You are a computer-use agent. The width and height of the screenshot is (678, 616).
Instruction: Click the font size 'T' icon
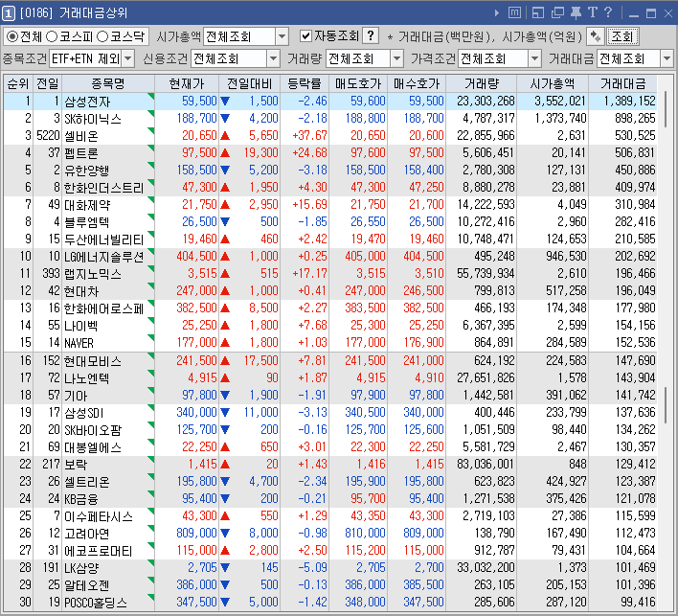pyautogui.click(x=593, y=12)
